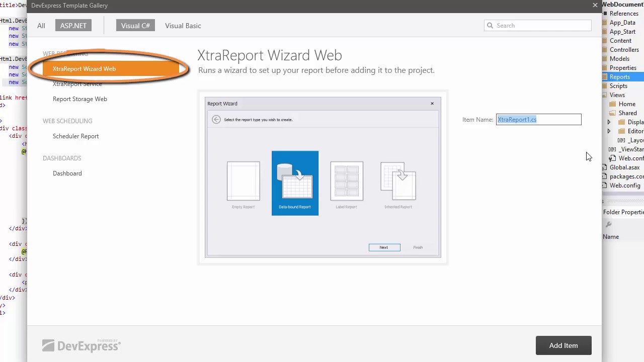Image resolution: width=644 pixels, height=362 pixels.
Task: Select App_Data folder in Solution Explorer
Action: [622, 23]
